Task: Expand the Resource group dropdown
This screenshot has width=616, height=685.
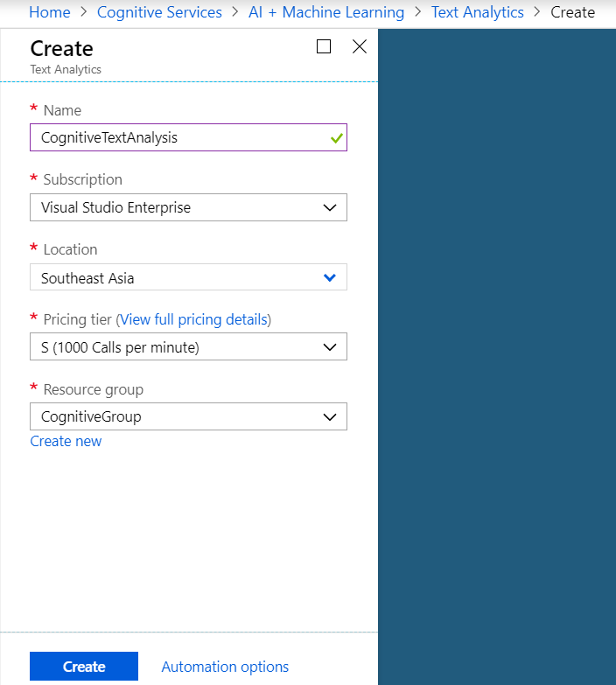Action: [x=188, y=416]
